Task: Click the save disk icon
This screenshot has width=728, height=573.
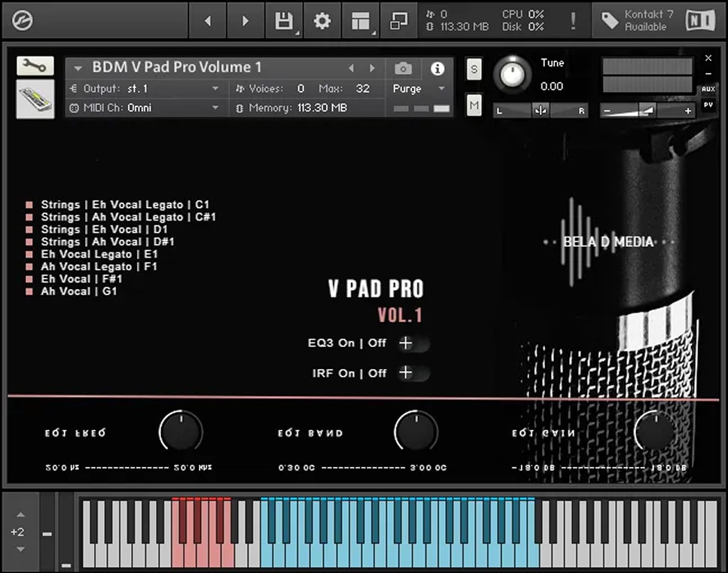Action: (x=284, y=21)
